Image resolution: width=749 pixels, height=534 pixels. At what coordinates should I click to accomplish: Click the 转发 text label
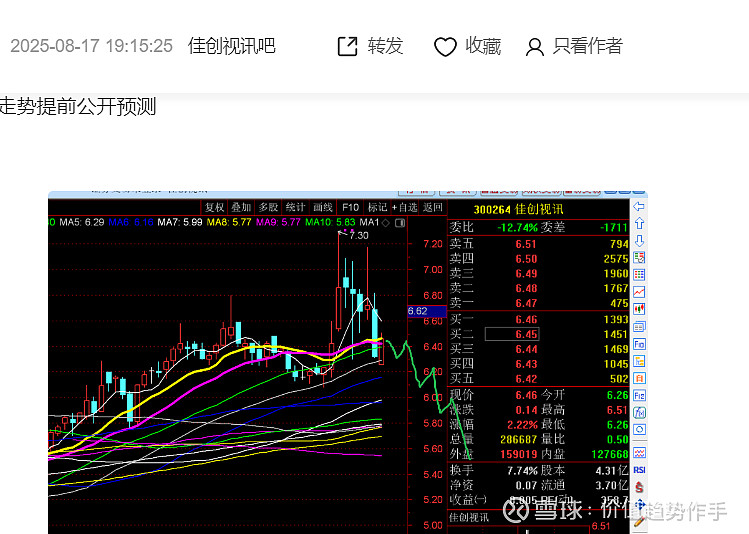(x=385, y=46)
